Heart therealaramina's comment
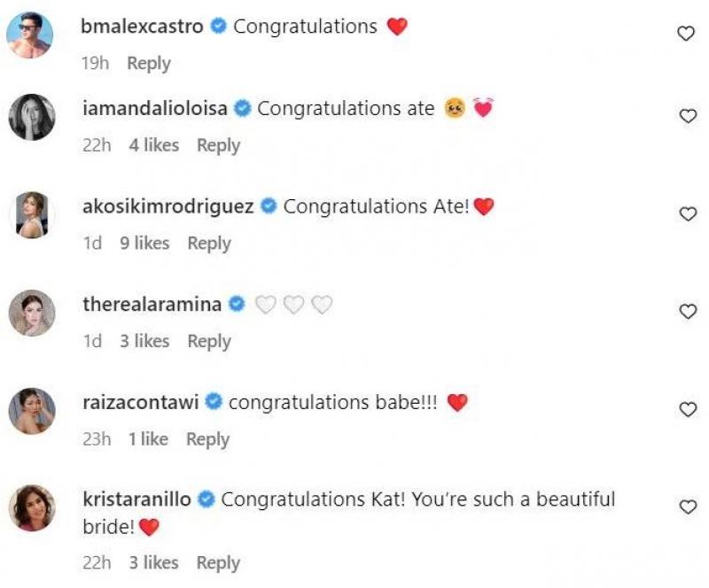The width and height of the screenshot is (709, 588). pos(686,311)
